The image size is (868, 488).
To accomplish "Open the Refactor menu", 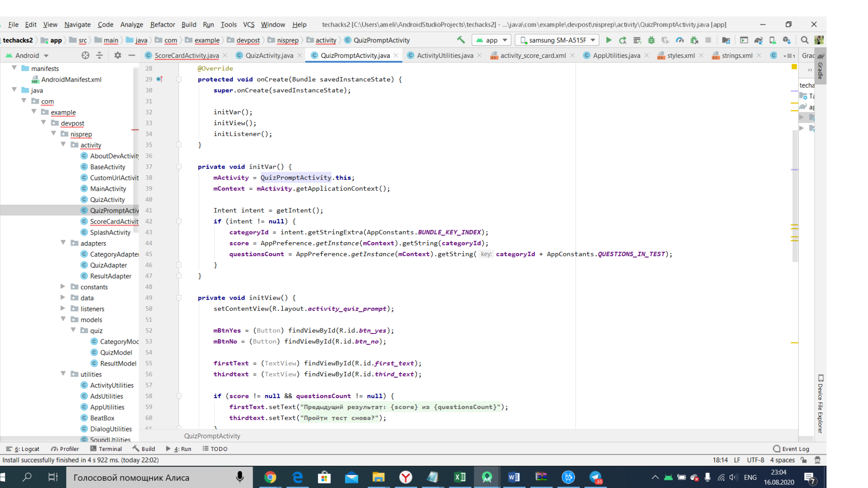I will (162, 24).
